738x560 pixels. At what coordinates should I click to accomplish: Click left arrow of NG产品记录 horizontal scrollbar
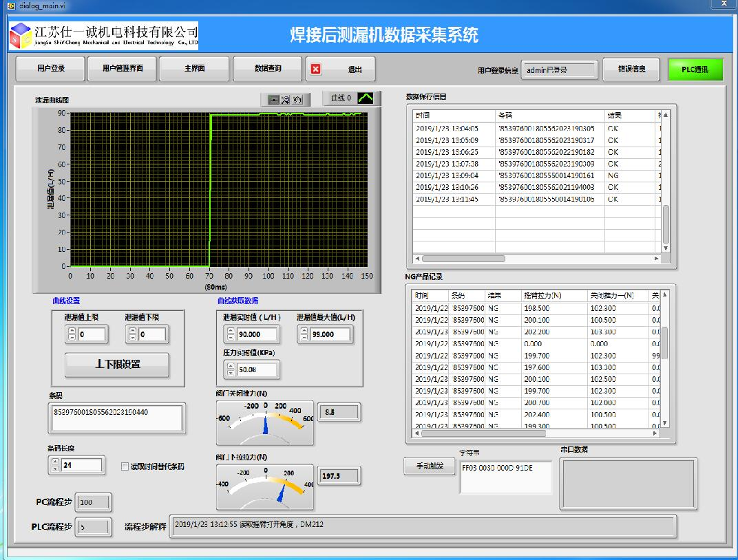(x=417, y=433)
